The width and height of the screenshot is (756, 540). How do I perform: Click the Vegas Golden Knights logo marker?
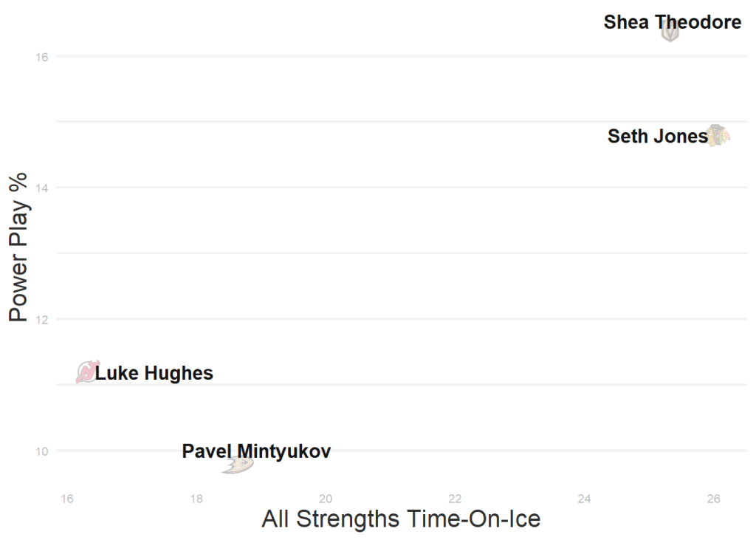tap(670, 31)
